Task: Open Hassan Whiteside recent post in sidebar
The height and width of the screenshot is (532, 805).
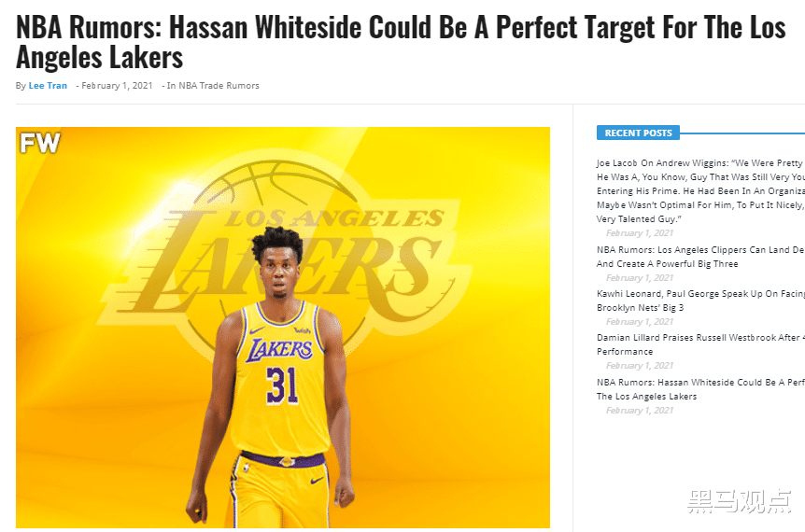Action: coord(700,389)
